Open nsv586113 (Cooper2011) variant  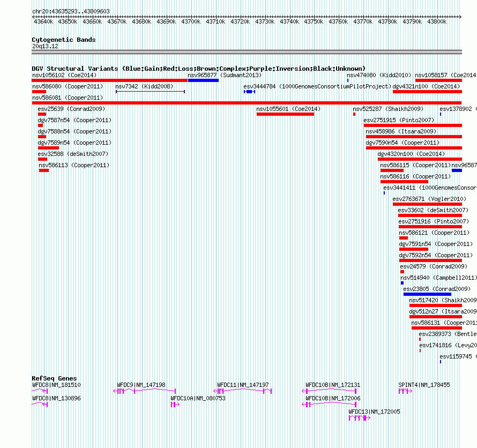click(x=74, y=165)
